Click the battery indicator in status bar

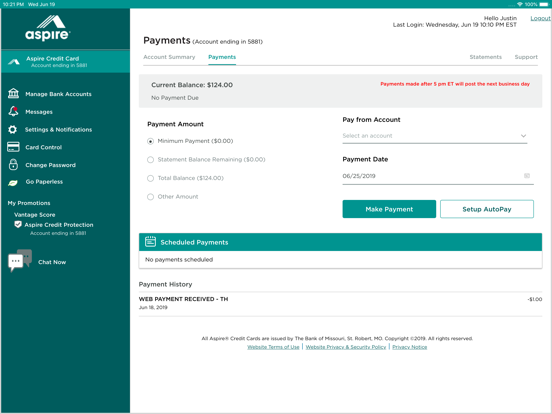click(544, 4)
